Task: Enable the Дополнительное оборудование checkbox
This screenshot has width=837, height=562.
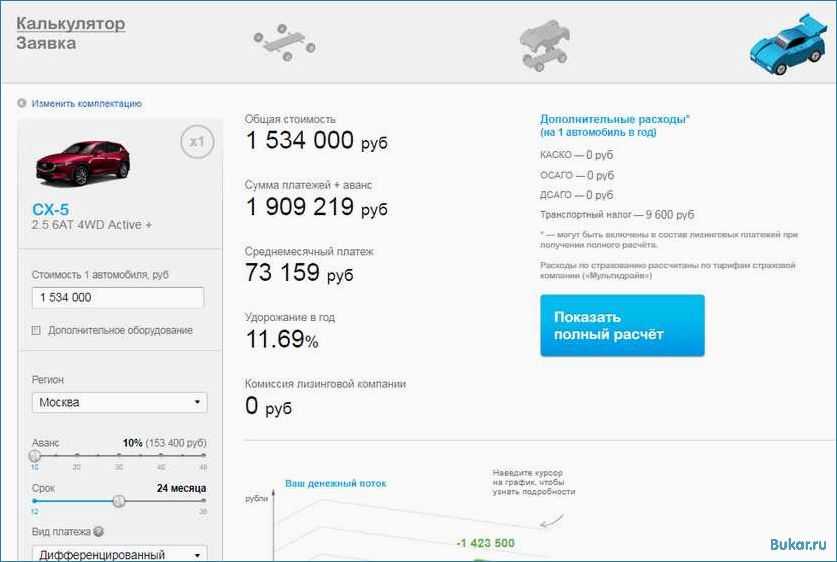Action: [36, 330]
